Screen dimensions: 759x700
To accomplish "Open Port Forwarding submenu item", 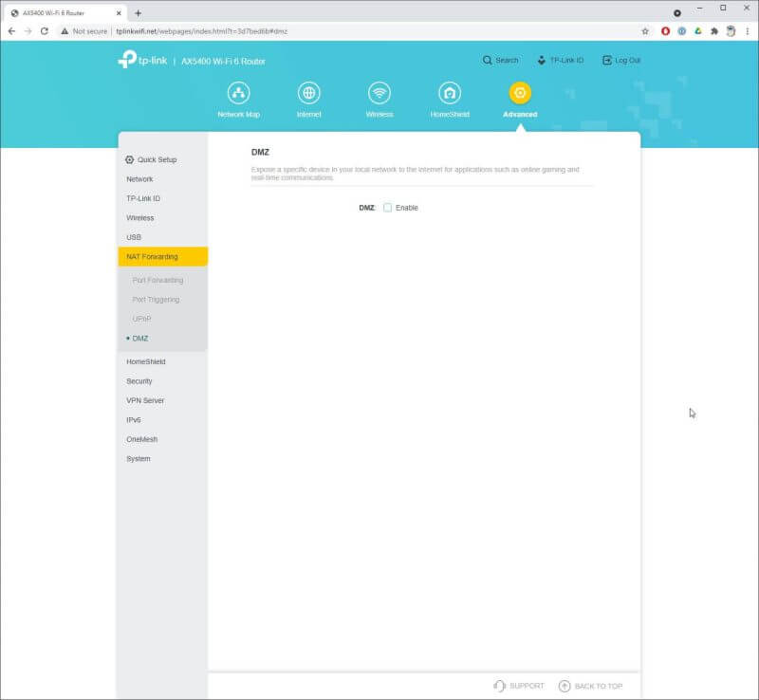I will click(x=157, y=281).
